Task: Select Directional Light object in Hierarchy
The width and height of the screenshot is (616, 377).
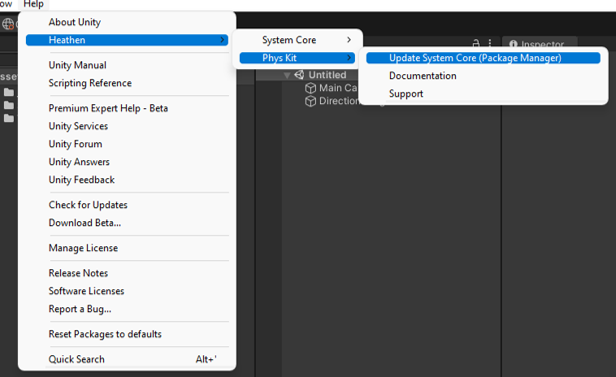Action: coord(339,101)
